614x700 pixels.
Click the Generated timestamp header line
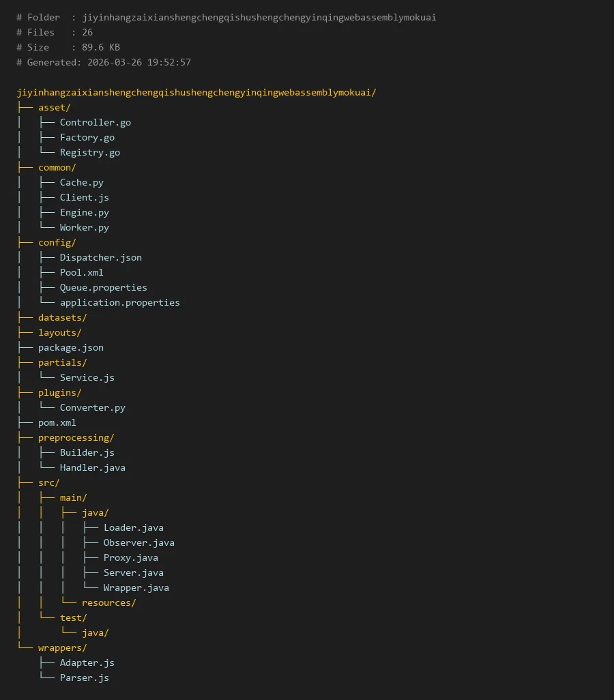pyautogui.click(x=103, y=62)
